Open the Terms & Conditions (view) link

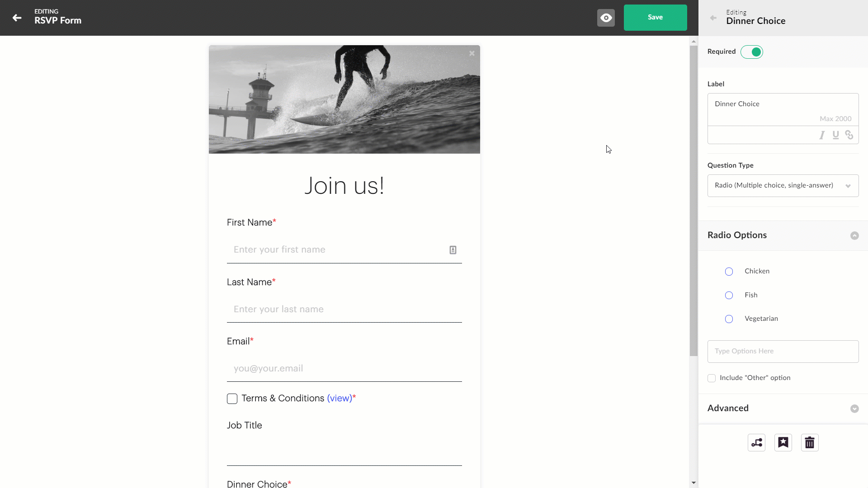pos(340,398)
